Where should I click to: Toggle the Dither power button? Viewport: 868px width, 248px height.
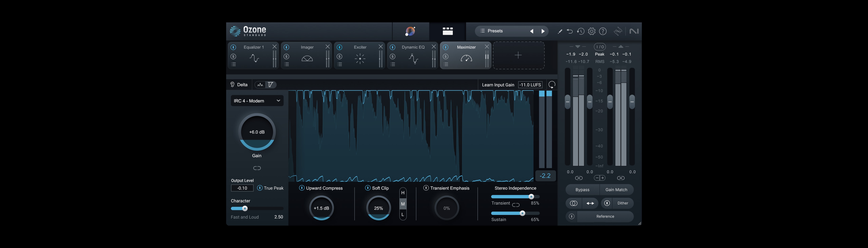click(607, 203)
